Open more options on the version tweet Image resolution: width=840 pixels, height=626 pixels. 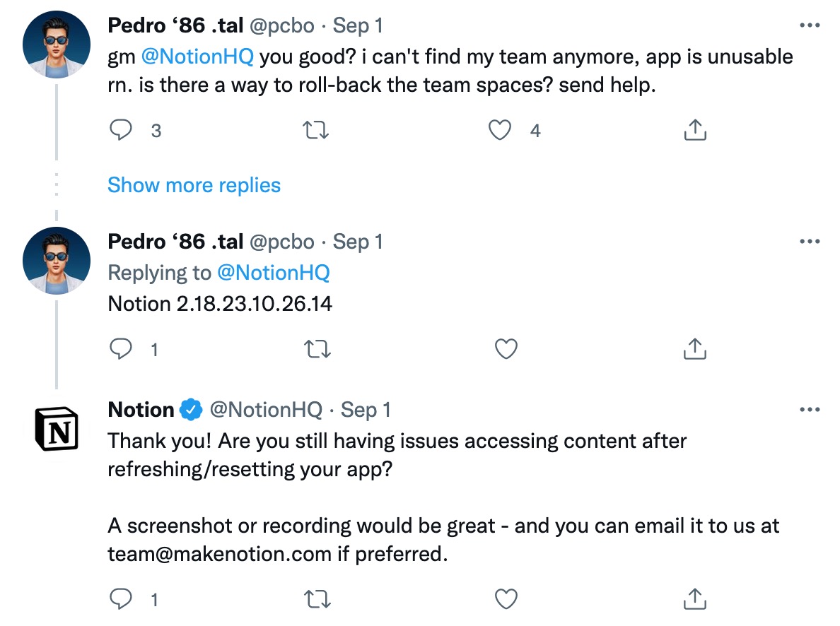(808, 242)
